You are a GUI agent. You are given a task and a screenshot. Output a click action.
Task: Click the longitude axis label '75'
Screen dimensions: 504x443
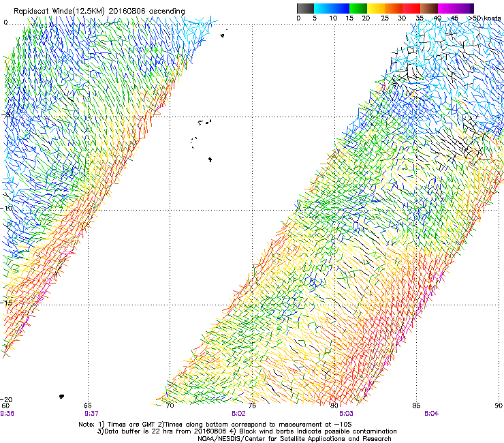(252, 406)
